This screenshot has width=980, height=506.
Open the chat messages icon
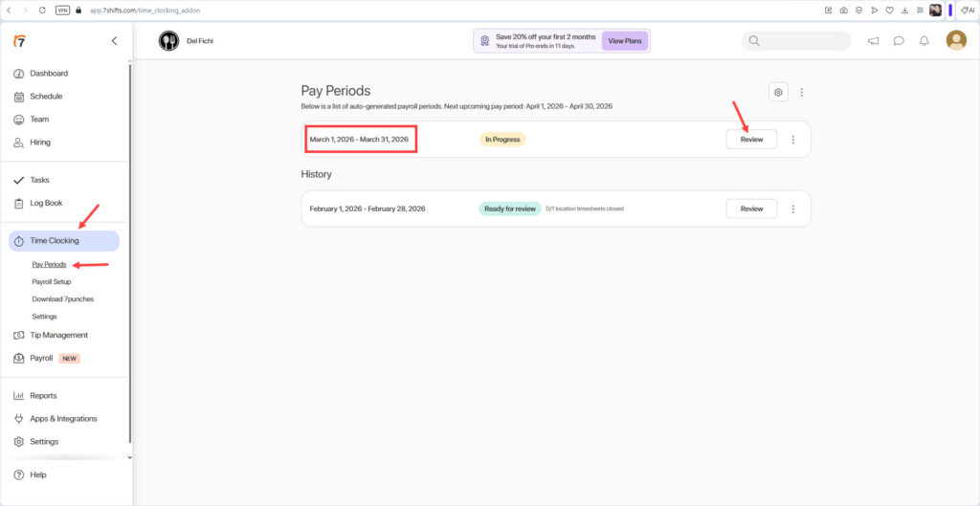899,41
